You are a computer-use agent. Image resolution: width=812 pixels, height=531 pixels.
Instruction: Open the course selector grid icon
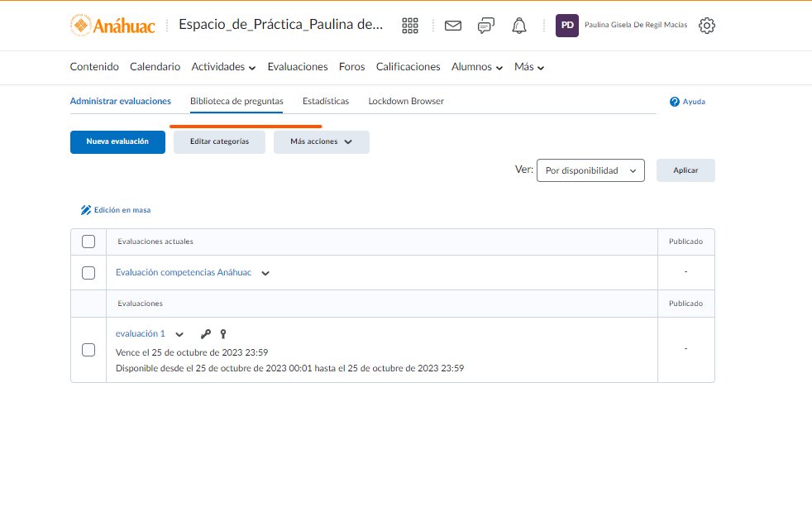tap(410, 26)
